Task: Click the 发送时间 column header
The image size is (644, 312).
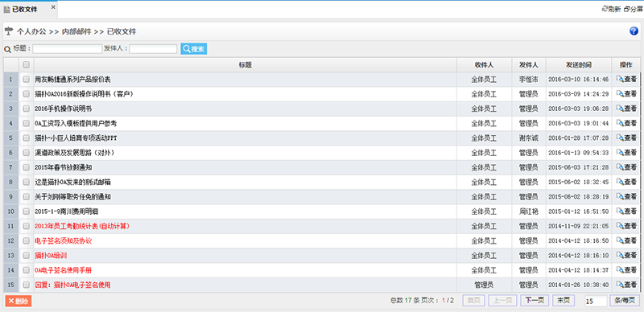Action: coord(579,65)
